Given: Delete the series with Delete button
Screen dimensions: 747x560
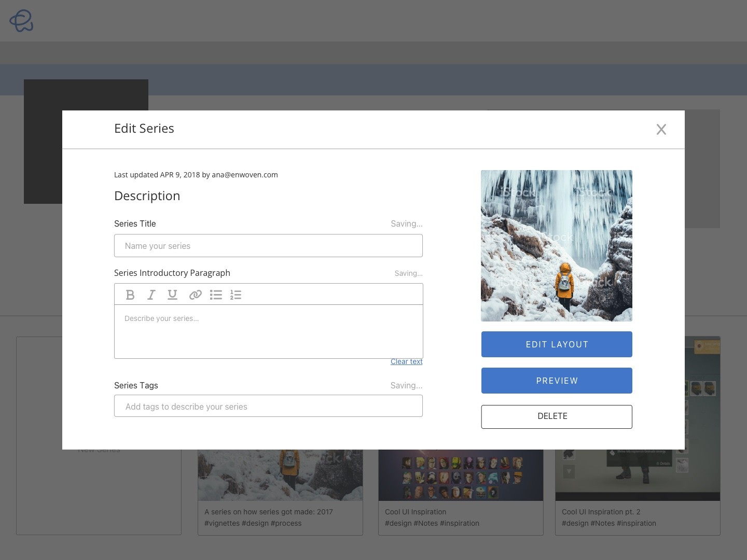Looking at the screenshot, I should click(556, 416).
